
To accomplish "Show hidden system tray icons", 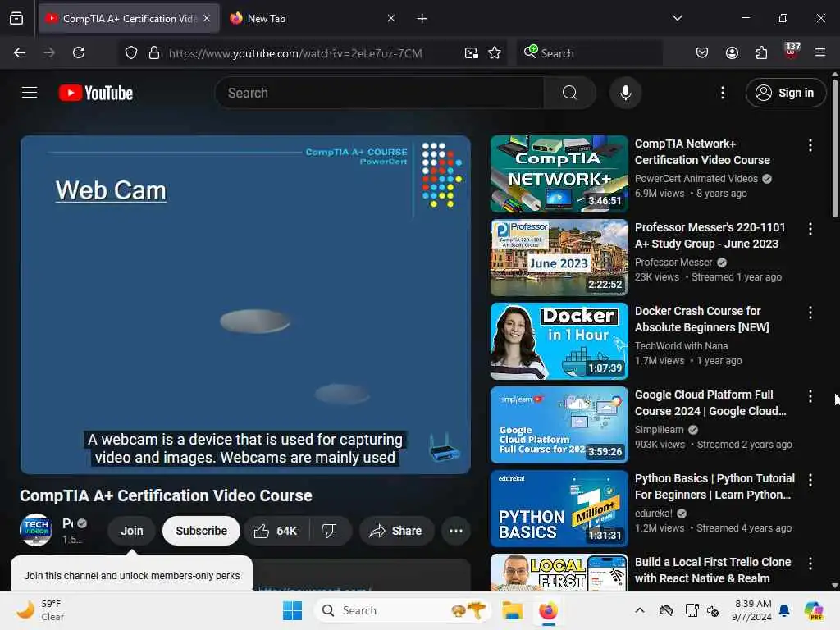I will 640,610.
